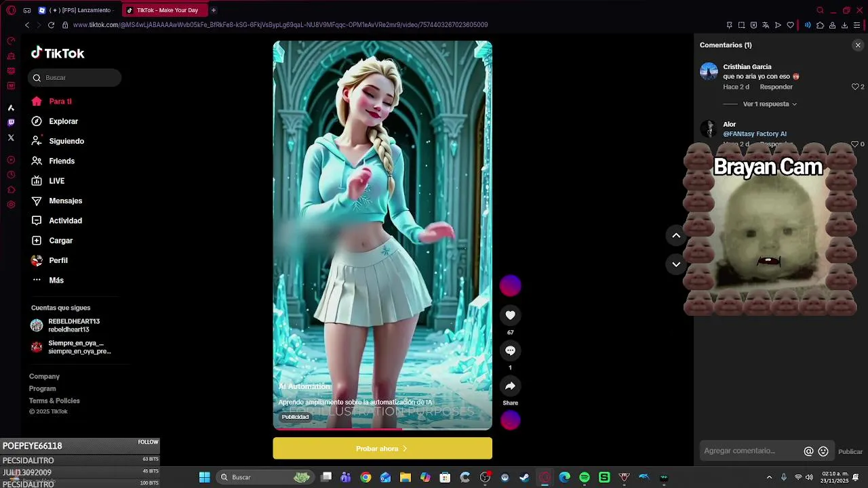Open Opera Twitch sidebar icon
Screen dimensions: 868x488
(11, 123)
